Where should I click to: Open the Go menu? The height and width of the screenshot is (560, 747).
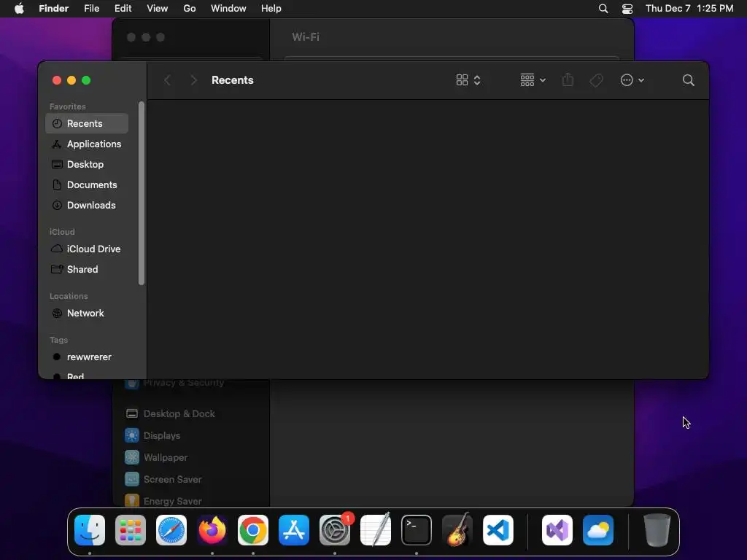click(x=190, y=9)
